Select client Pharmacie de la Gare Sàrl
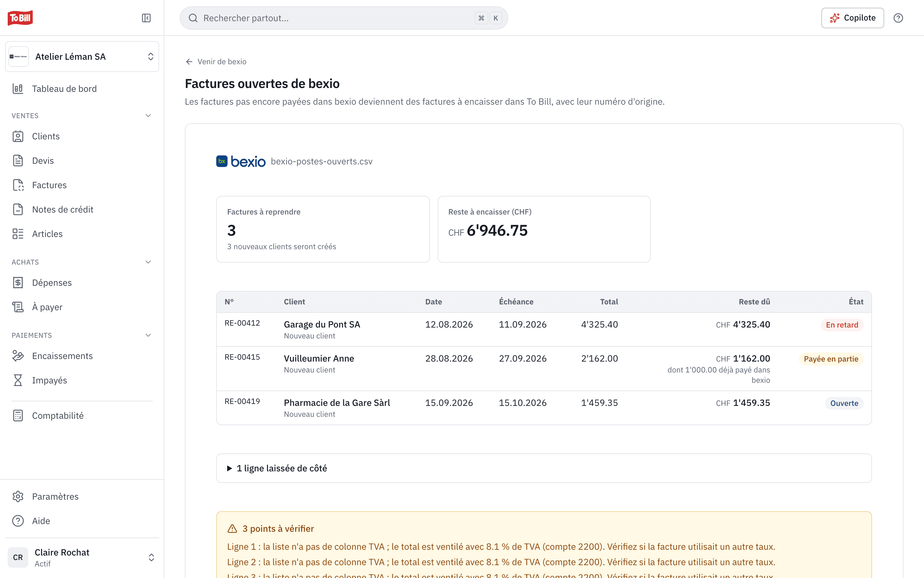This screenshot has width=924, height=578. click(337, 403)
